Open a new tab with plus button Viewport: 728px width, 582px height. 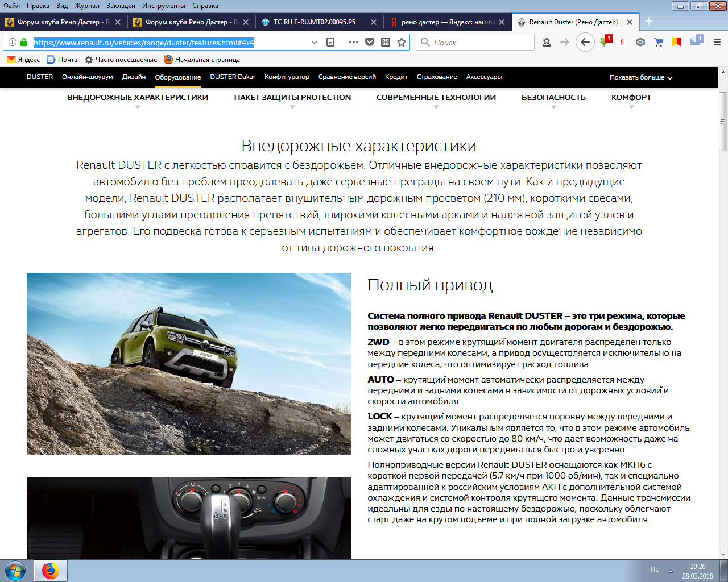(x=649, y=22)
